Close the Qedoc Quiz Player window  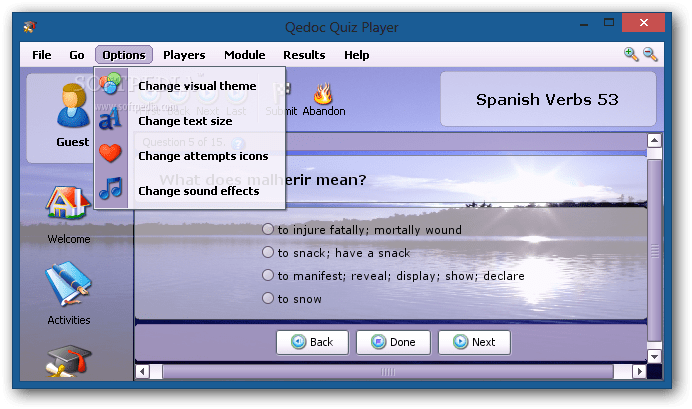(x=643, y=23)
